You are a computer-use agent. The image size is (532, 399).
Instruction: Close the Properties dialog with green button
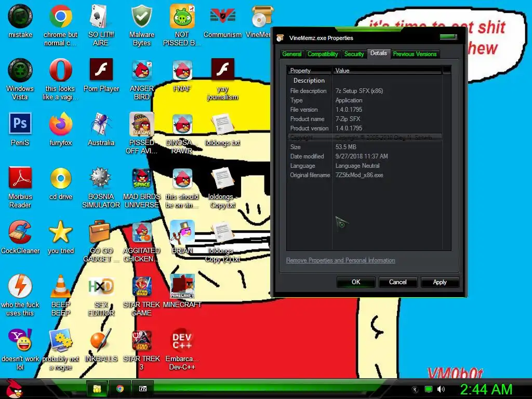(448, 37)
